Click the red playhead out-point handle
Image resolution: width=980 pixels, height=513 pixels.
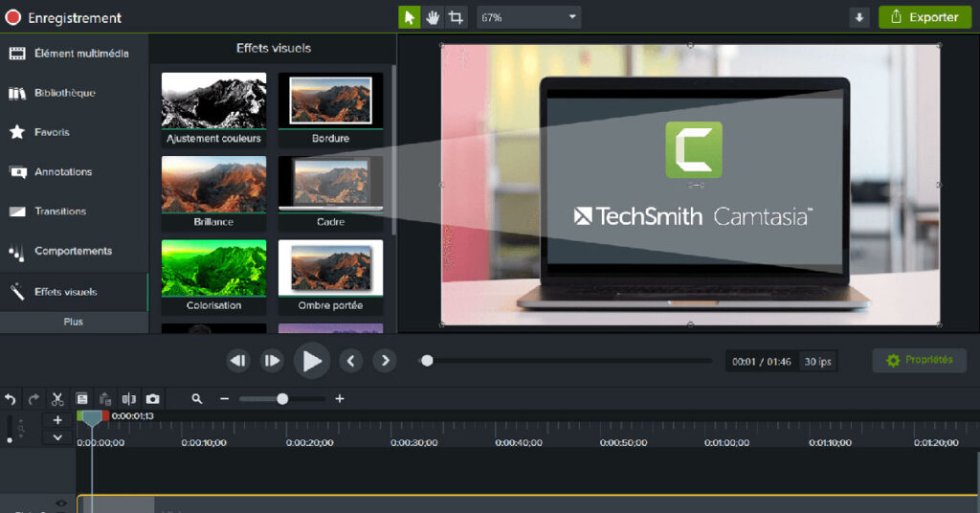click(x=105, y=416)
